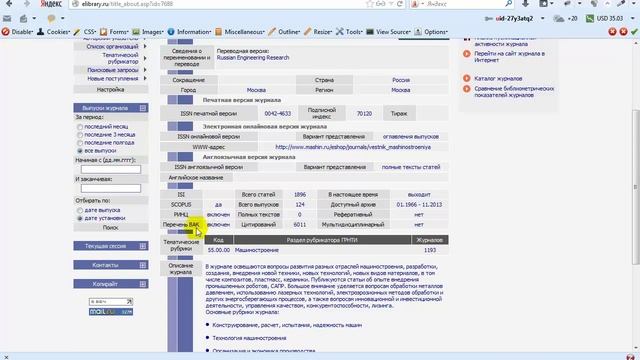Open Сравнение библиометрических показателей журналов link
Screen dimensions: 640x360
coord(514,91)
